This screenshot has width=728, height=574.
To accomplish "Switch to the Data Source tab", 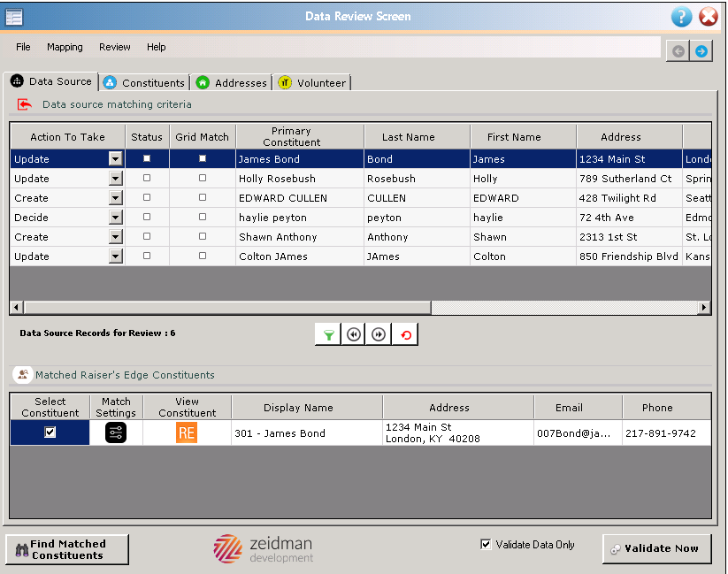I will (51, 81).
